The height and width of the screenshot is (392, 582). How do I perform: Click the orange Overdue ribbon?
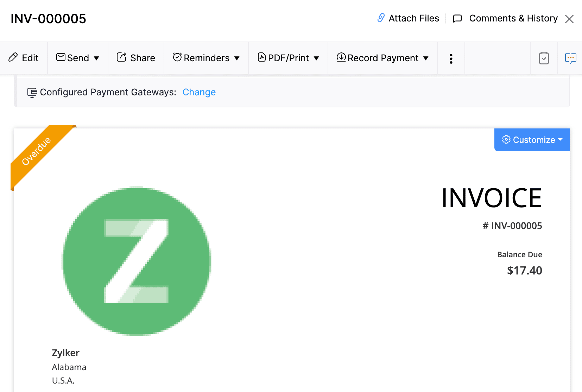click(x=37, y=151)
